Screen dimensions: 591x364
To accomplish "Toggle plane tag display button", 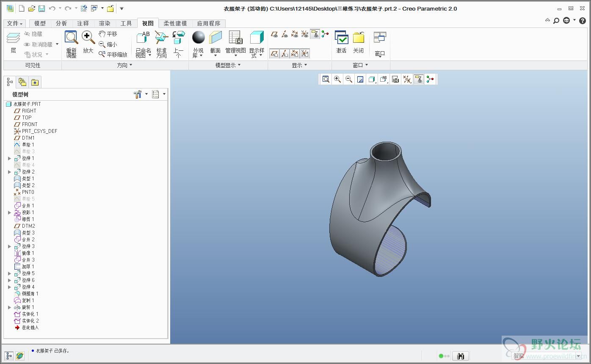I will (274, 53).
